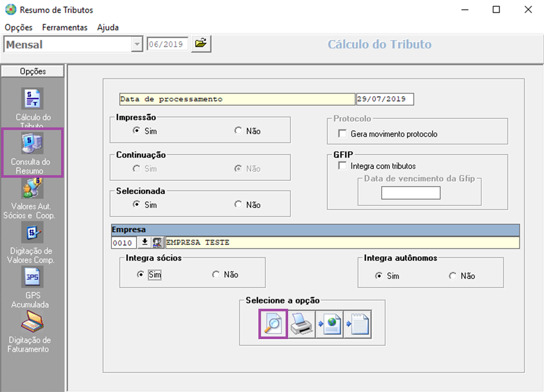This screenshot has width=544, height=392.
Task: Click the printer icon under Selecione a opção
Action: (x=302, y=324)
